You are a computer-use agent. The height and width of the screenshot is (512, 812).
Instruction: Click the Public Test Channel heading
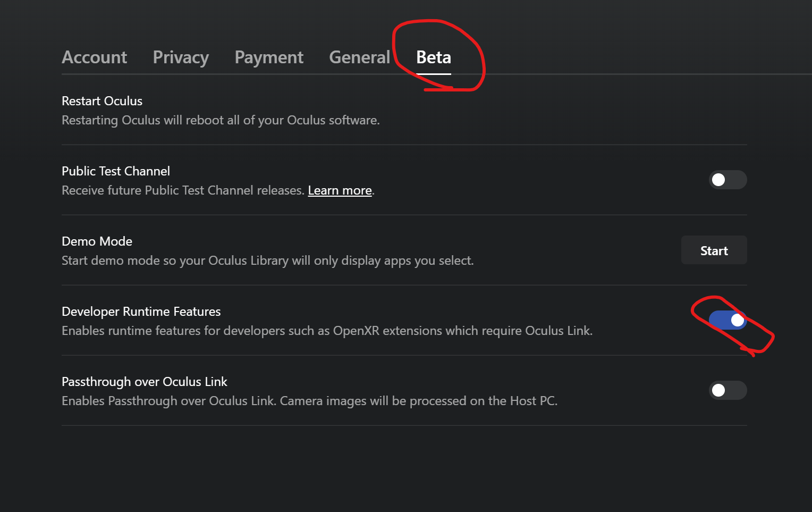pyautogui.click(x=116, y=171)
